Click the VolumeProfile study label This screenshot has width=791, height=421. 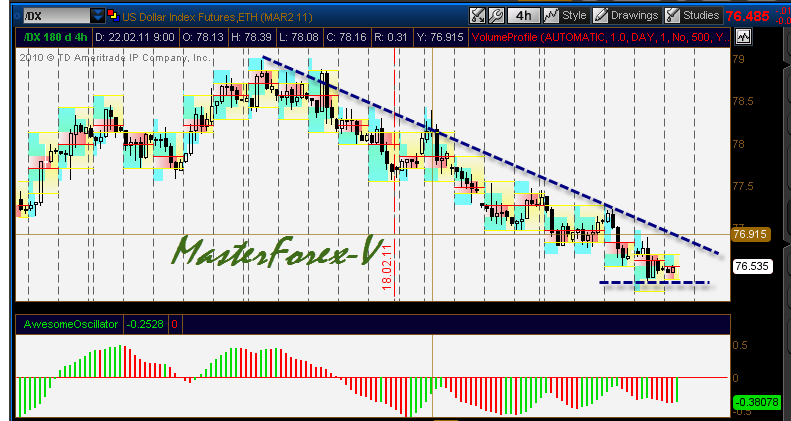click(x=599, y=37)
